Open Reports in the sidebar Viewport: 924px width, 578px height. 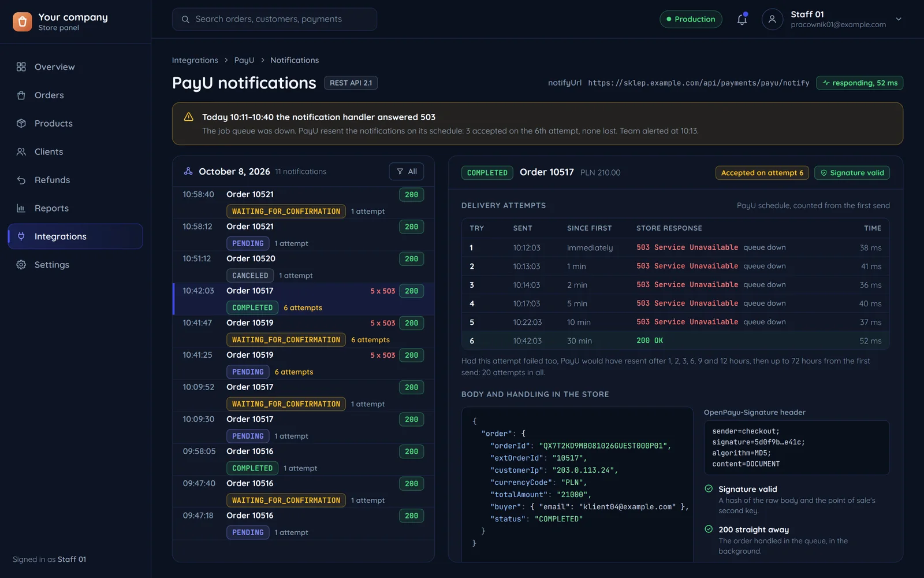tap(75, 209)
